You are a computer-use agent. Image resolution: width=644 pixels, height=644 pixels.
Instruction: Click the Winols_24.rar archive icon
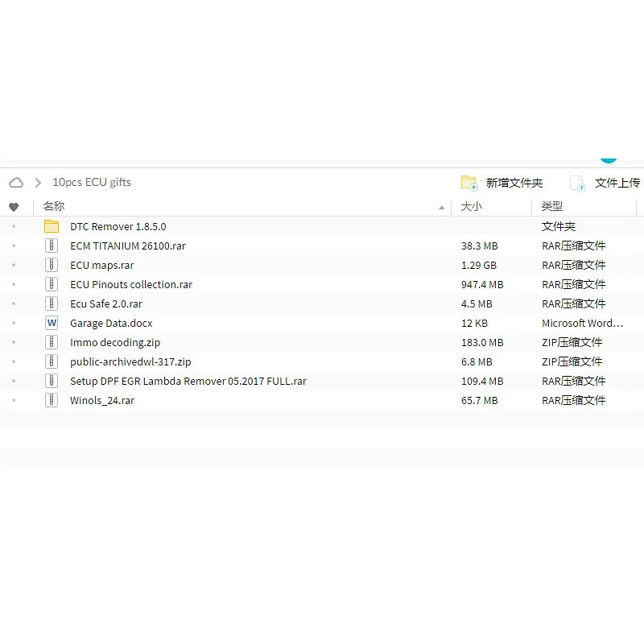click(52, 400)
